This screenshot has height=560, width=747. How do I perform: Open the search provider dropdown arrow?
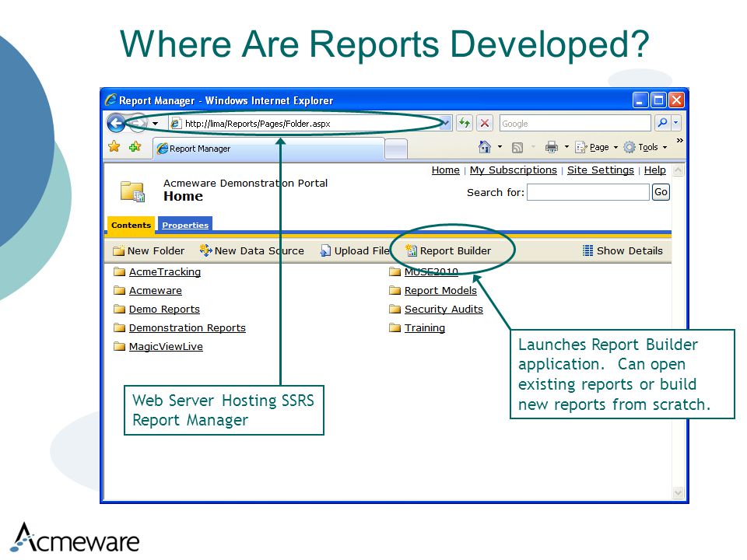point(676,124)
